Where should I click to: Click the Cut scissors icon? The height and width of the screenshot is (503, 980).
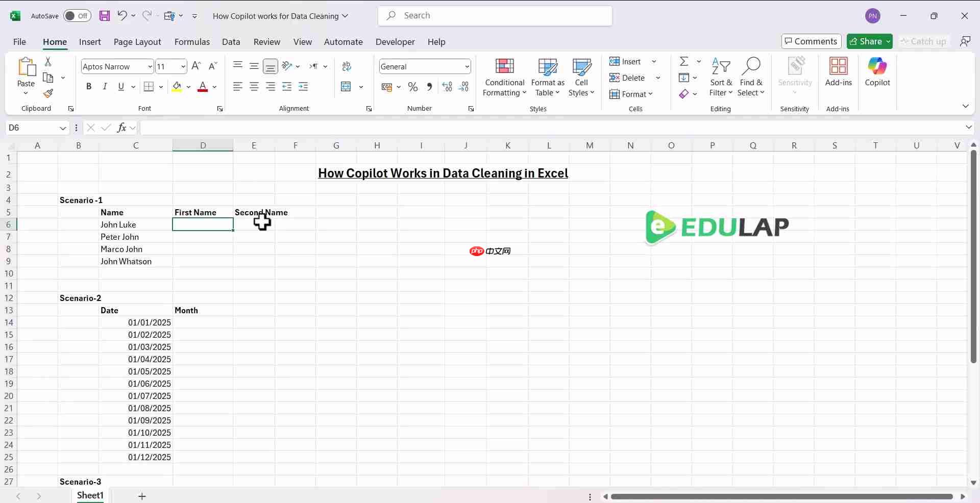pyautogui.click(x=48, y=61)
